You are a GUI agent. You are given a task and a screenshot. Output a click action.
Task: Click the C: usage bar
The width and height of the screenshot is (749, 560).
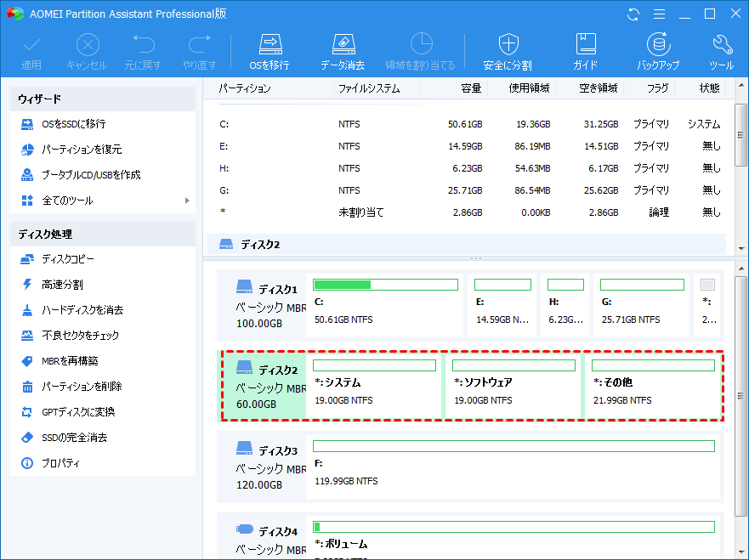(x=385, y=285)
